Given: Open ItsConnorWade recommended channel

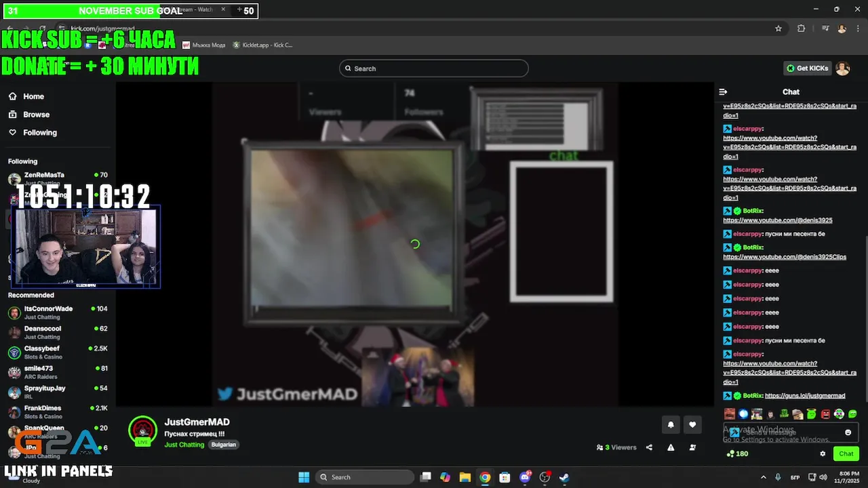Looking at the screenshot, I should point(57,312).
